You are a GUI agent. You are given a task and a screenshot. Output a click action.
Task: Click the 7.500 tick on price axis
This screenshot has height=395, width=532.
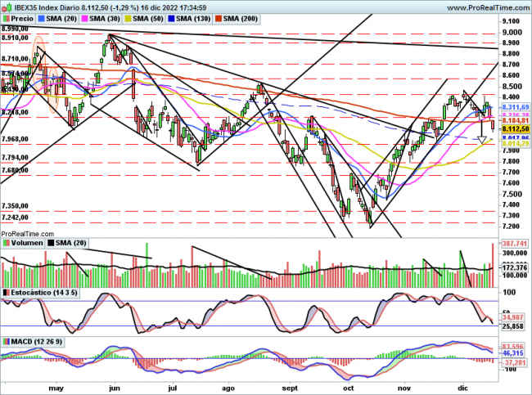[512, 195]
